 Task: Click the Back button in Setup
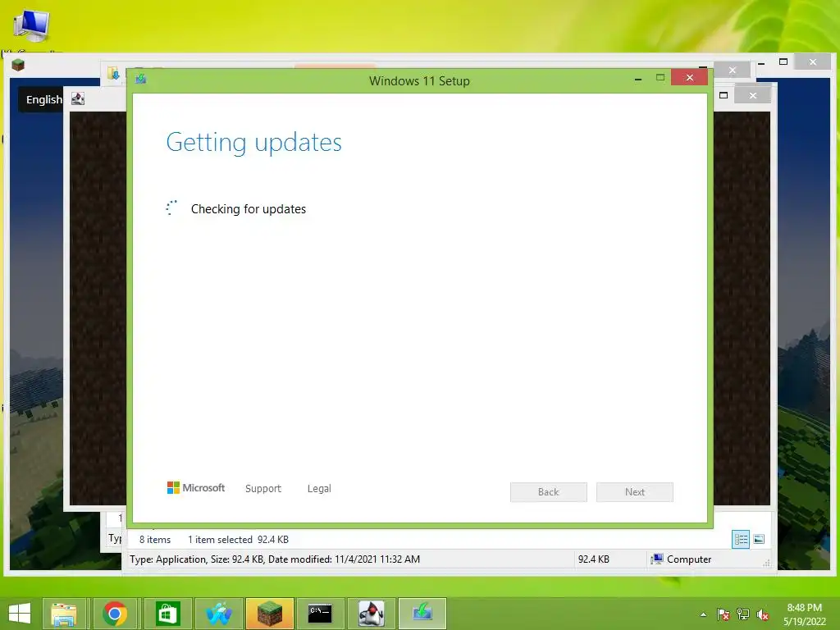coord(549,492)
